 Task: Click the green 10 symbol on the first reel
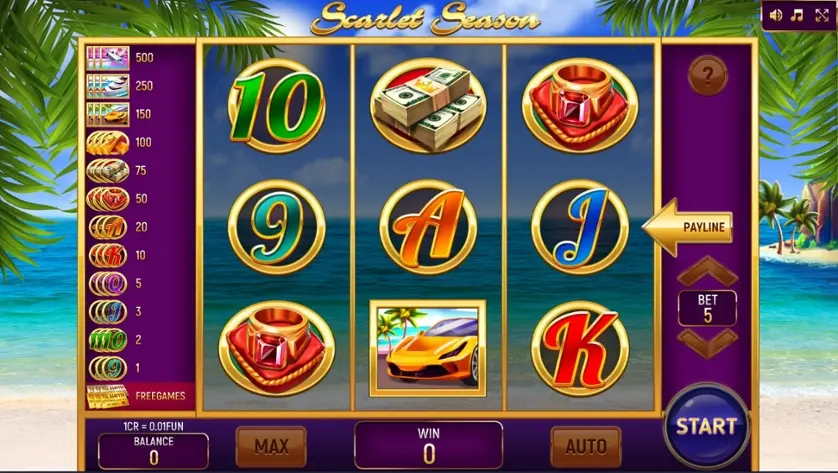pyautogui.click(x=276, y=106)
